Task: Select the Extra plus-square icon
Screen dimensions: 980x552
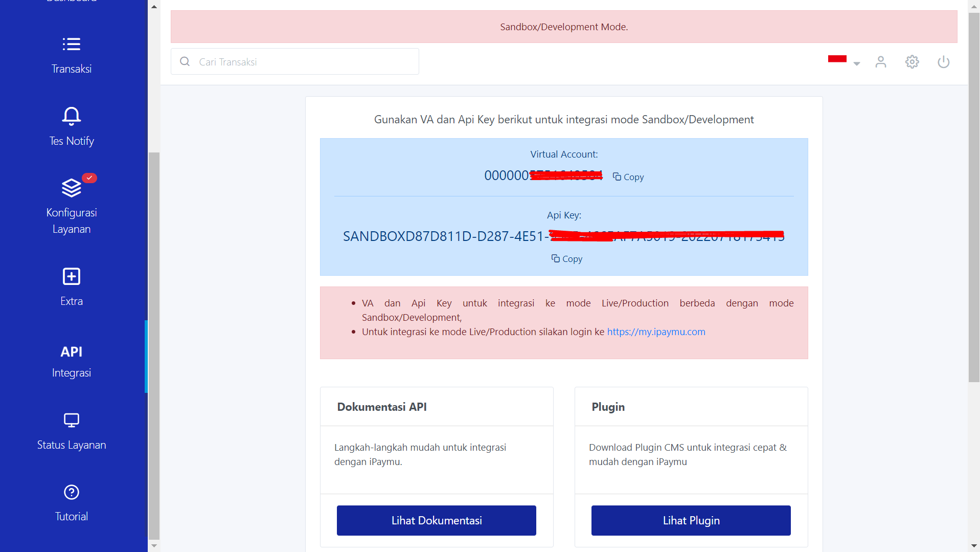Action: [71, 276]
